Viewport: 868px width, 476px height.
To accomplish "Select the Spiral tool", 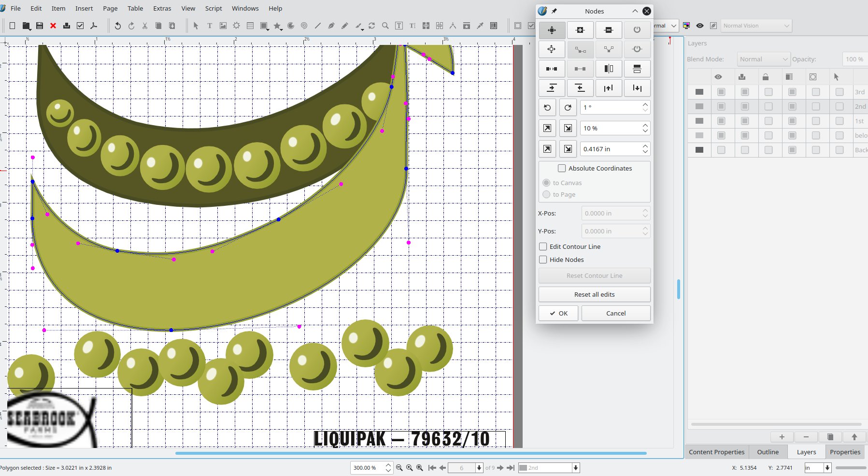I will (x=304, y=26).
